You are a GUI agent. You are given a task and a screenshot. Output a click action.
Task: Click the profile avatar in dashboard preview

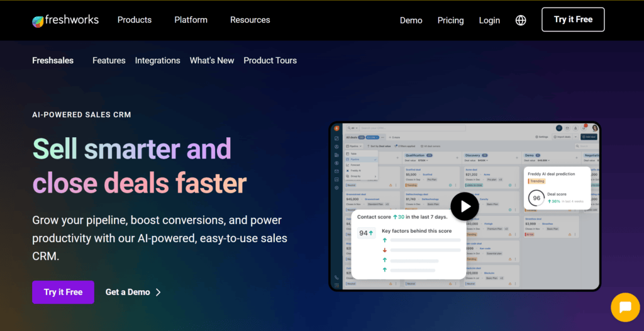(594, 128)
